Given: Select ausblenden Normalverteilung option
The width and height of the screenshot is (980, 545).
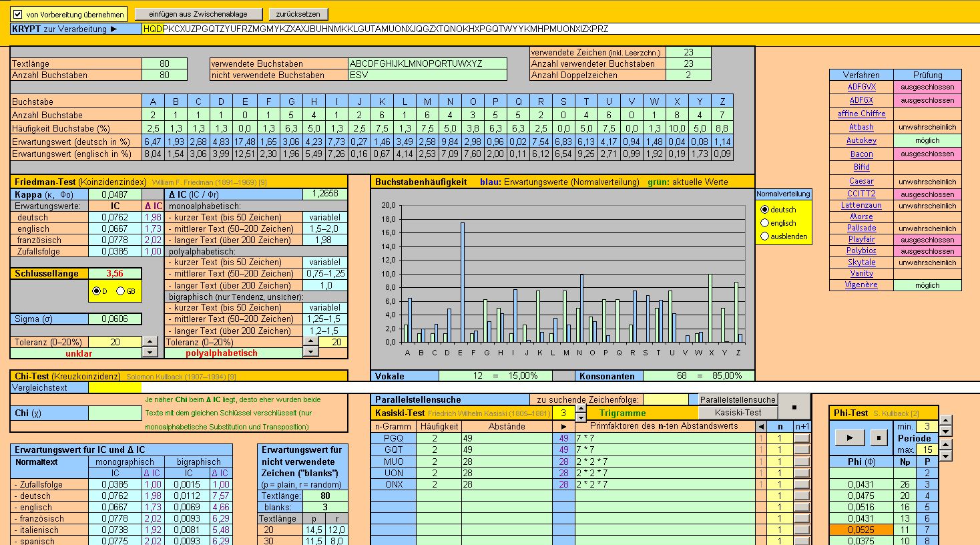Looking at the screenshot, I should click(765, 236).
